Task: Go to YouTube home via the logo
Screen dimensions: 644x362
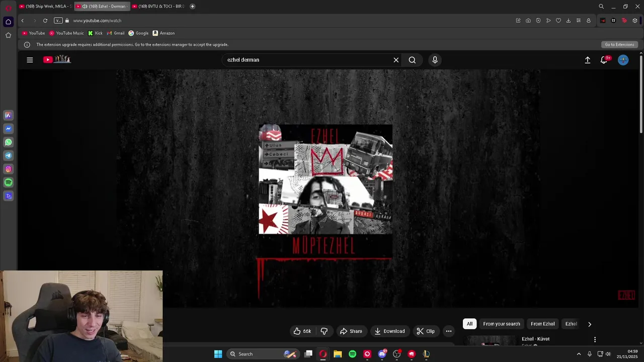Action: coord(57,59)
